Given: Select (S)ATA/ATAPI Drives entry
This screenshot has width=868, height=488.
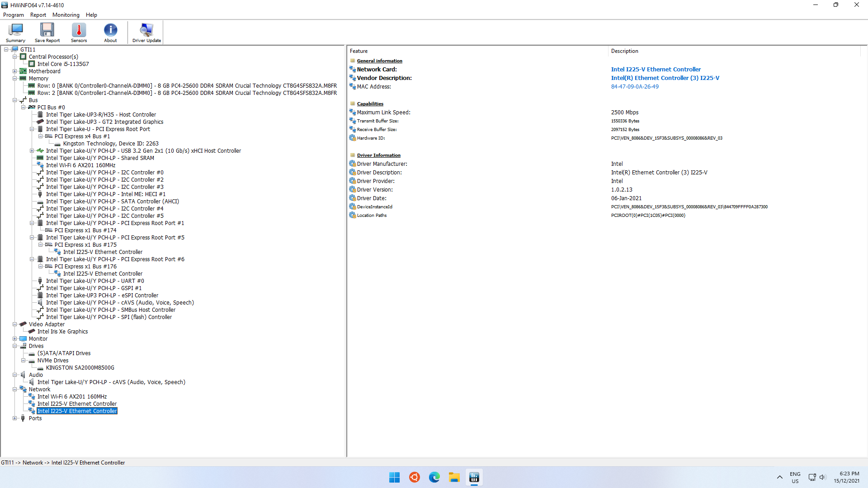Looking at the screenshot, I should point(64,353).
